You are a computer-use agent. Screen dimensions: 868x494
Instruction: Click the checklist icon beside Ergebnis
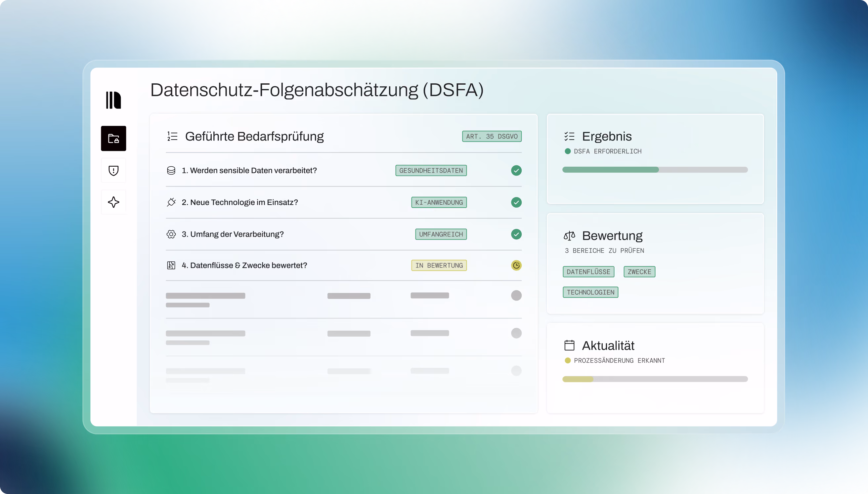click(x=569, y=136)
